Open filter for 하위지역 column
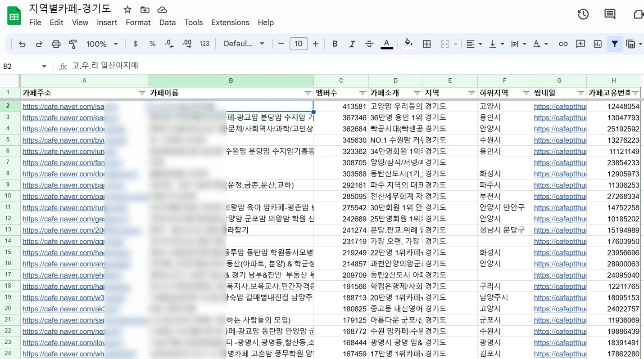644x359 pixels. point(526,93)
